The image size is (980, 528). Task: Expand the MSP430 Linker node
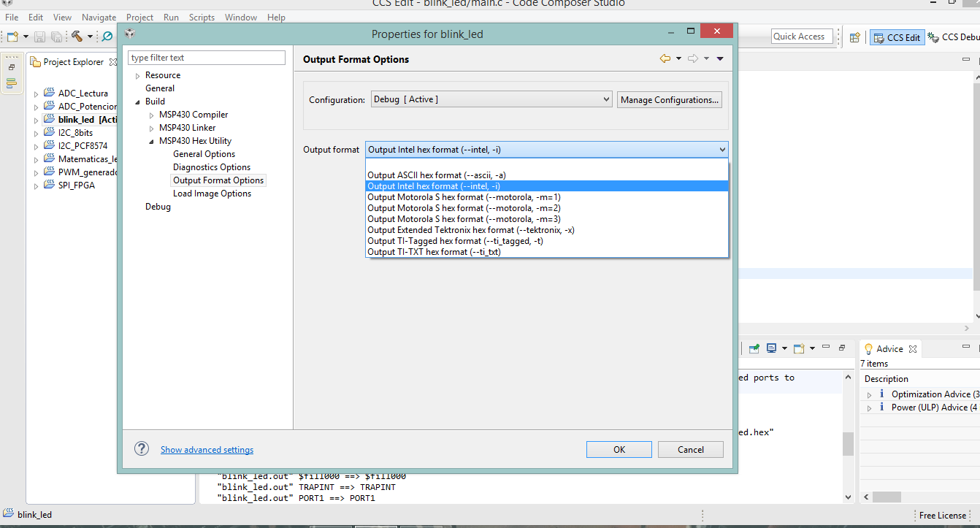tap(151, 129)
